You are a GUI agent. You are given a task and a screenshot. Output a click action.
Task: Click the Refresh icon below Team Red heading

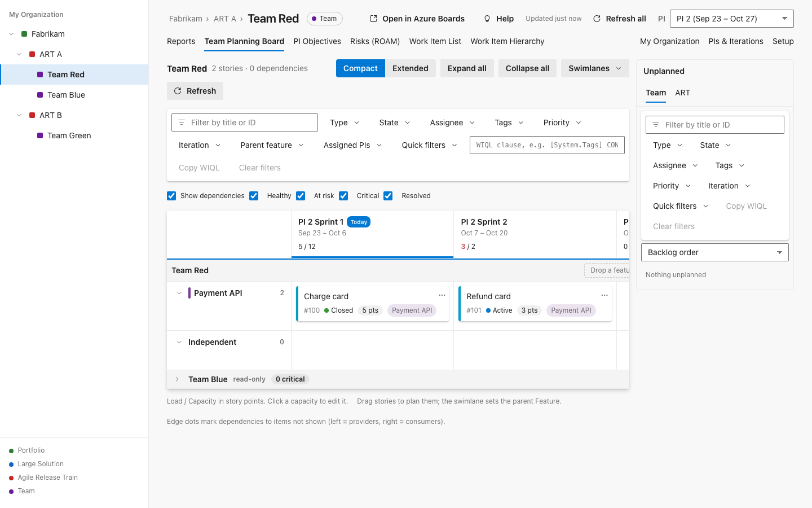pyautogui.click(x=178, y=91)
